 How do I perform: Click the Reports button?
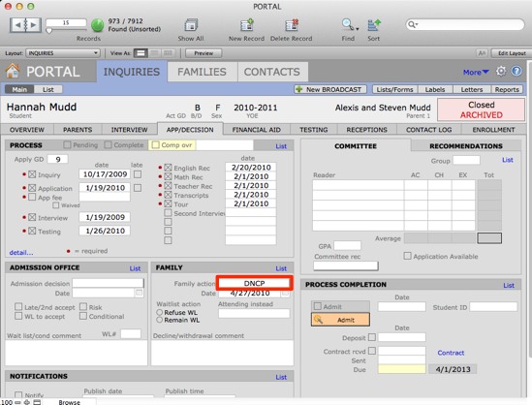(x=507, y=89)
